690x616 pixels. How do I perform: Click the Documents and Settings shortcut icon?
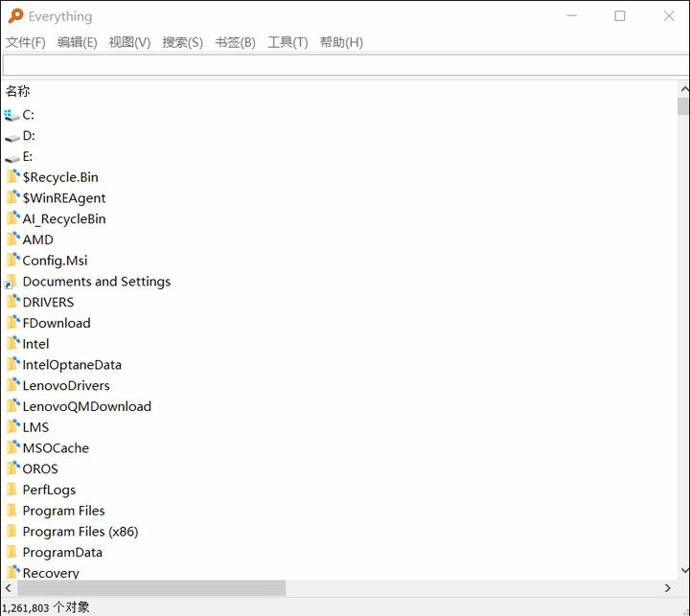[x=11, y=282]
